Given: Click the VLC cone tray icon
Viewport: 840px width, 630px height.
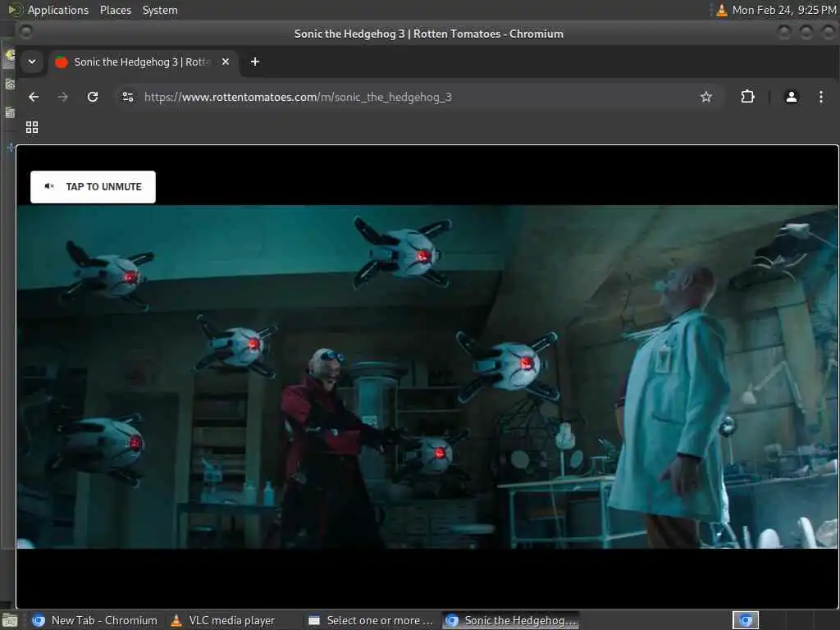Looking at the screenshot, I should 722,10.
